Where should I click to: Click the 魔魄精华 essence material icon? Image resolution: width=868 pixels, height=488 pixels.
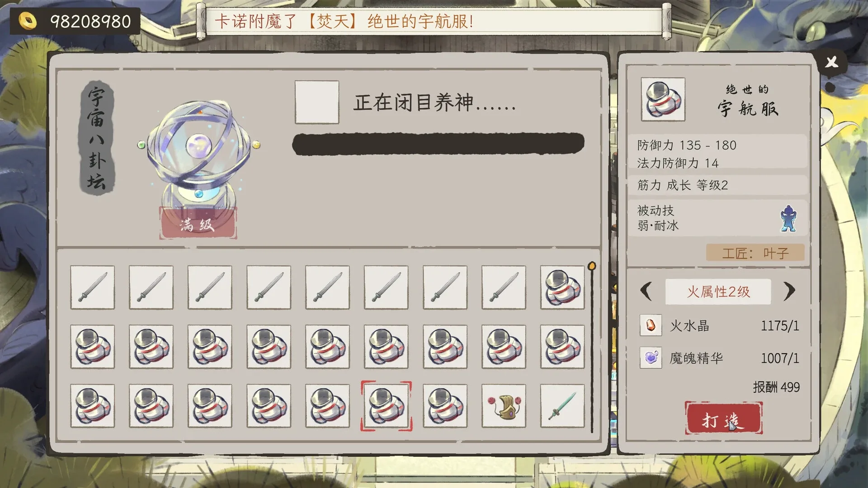[x=651, y=357]
